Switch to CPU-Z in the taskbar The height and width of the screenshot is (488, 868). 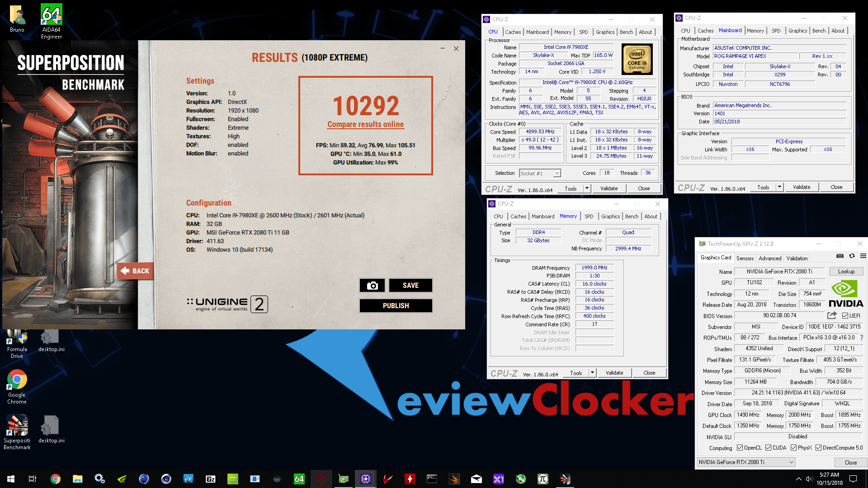click(366, 479)
